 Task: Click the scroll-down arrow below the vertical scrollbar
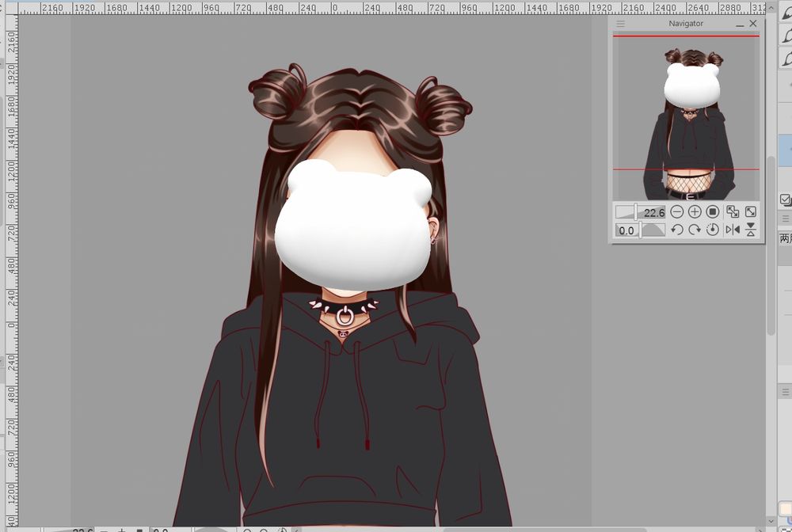pos(771,520)
